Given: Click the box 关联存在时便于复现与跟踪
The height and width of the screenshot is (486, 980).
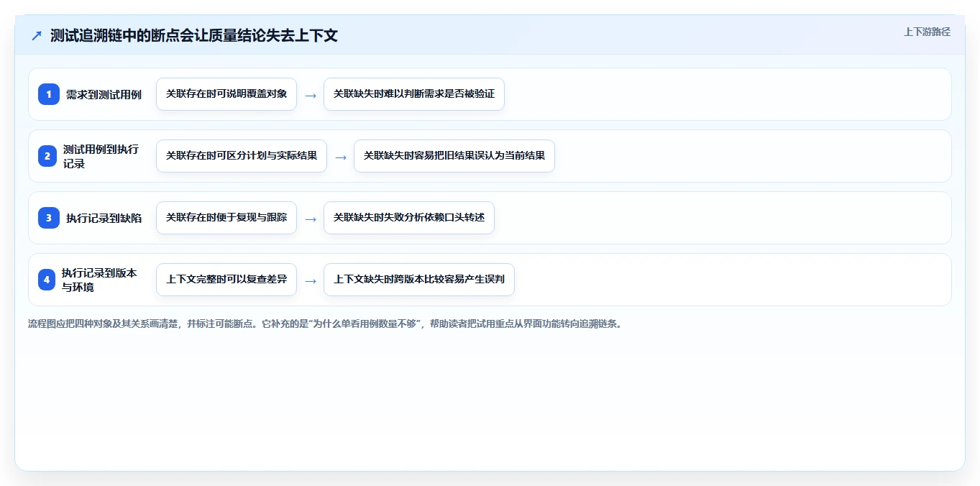Looking at the screenshot, I should click(226, 218).
